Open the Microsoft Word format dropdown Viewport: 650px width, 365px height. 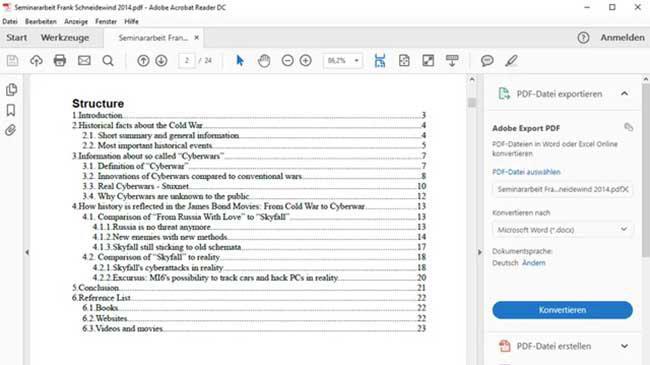563,230
